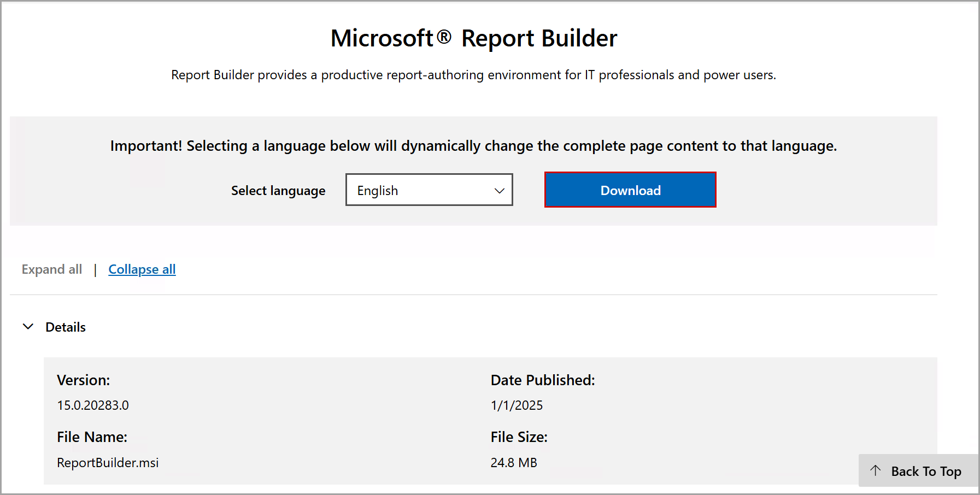Click the Select language label
The height and width of the screenshot is (495, 980).
coord(278,191)
